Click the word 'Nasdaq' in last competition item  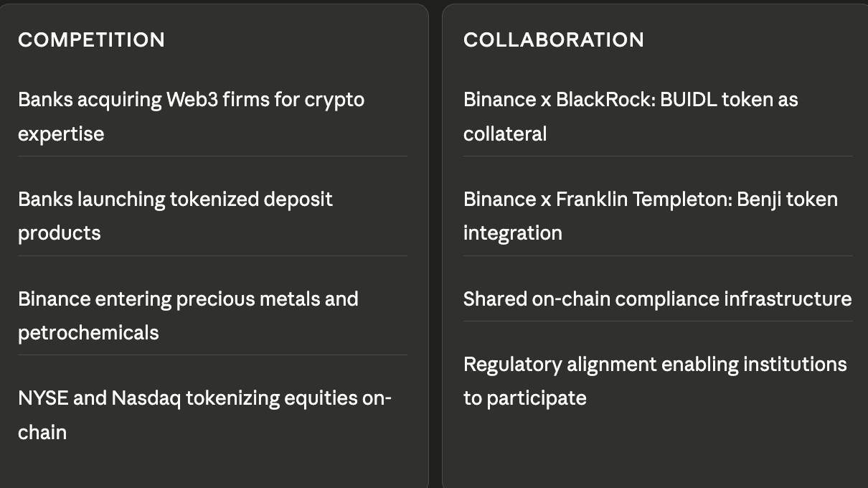coord(146,398)
